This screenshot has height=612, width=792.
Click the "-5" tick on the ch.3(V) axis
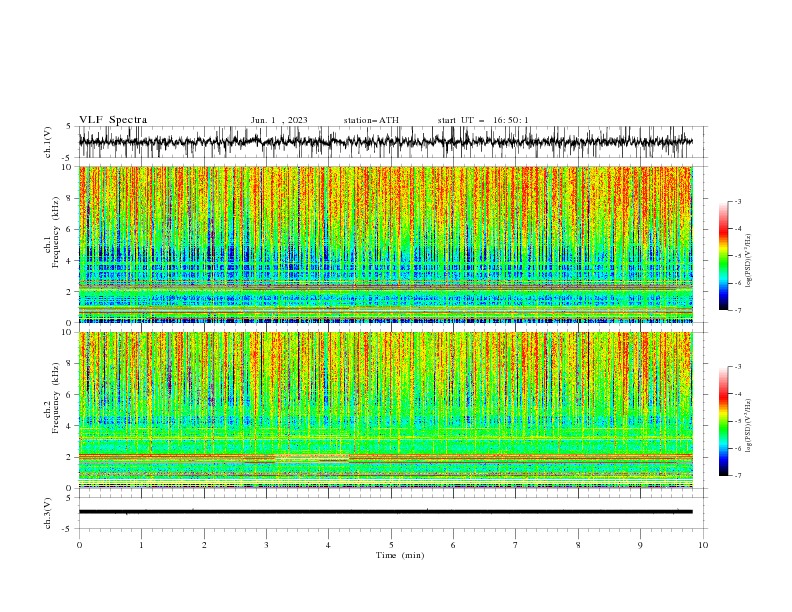(x=68, y=529)
